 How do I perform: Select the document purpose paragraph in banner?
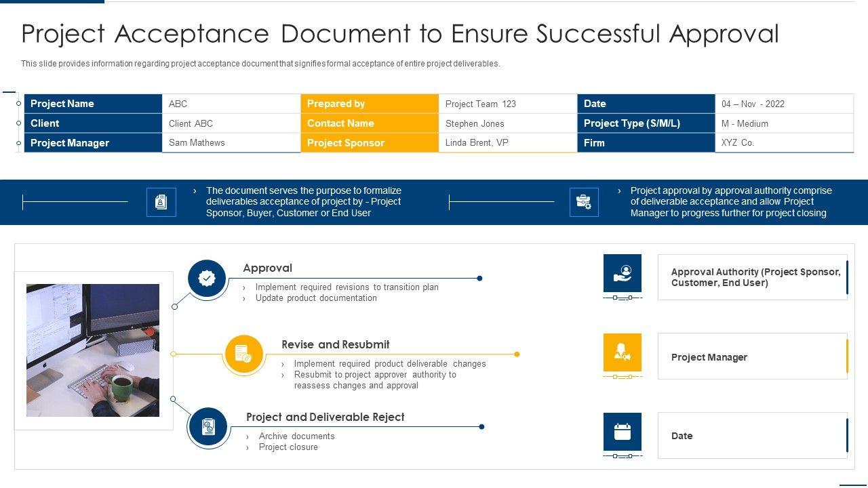(304, 202)
